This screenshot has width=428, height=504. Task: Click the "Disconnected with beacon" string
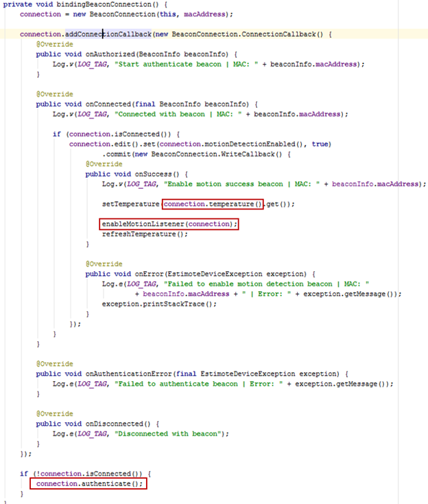169,434
